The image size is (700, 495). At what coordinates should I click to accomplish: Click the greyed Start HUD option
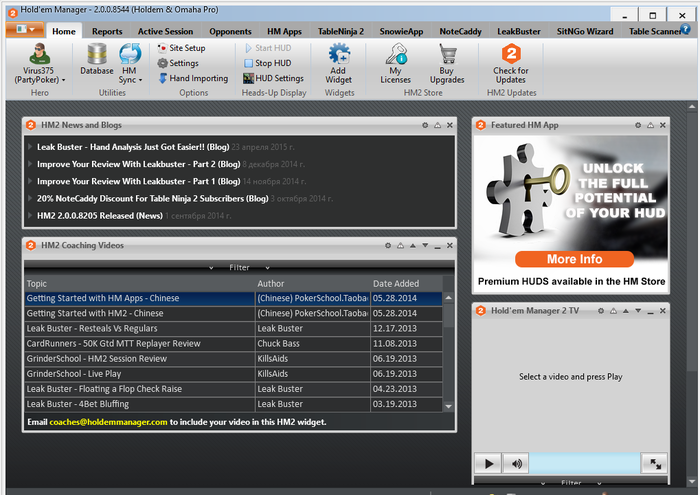pos(268,48)
